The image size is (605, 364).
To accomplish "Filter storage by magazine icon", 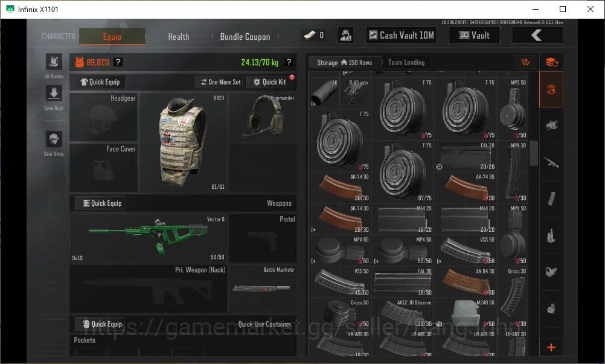I will (x=551, y=199).
